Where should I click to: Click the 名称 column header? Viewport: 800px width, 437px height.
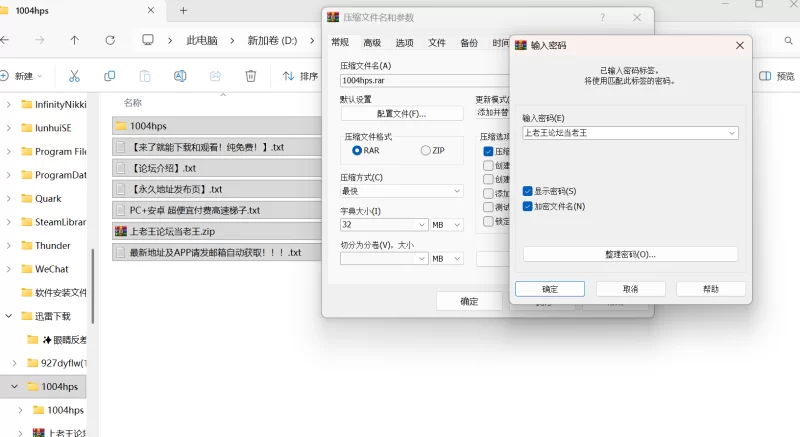tap(133, 102)
